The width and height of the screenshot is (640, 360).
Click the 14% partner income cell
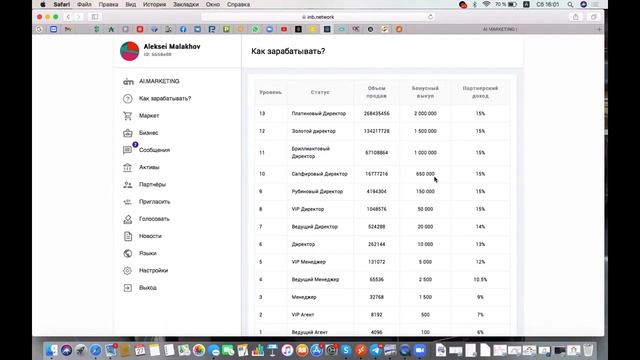tap(480, 227)
